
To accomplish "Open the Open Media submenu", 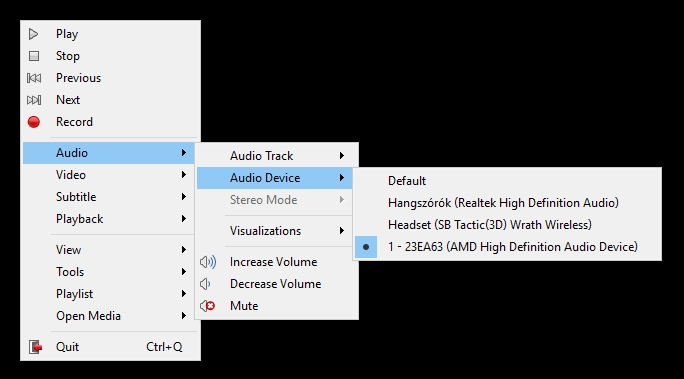I will 109,316.
